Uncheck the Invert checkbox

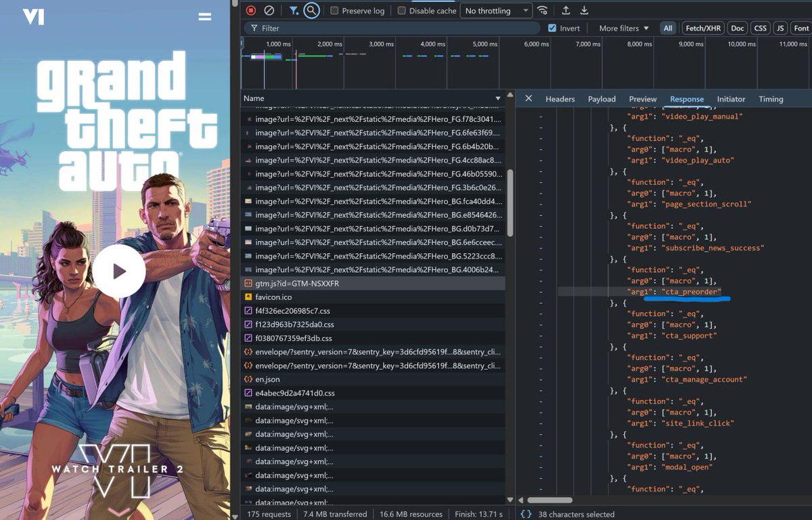coord(552,28)
